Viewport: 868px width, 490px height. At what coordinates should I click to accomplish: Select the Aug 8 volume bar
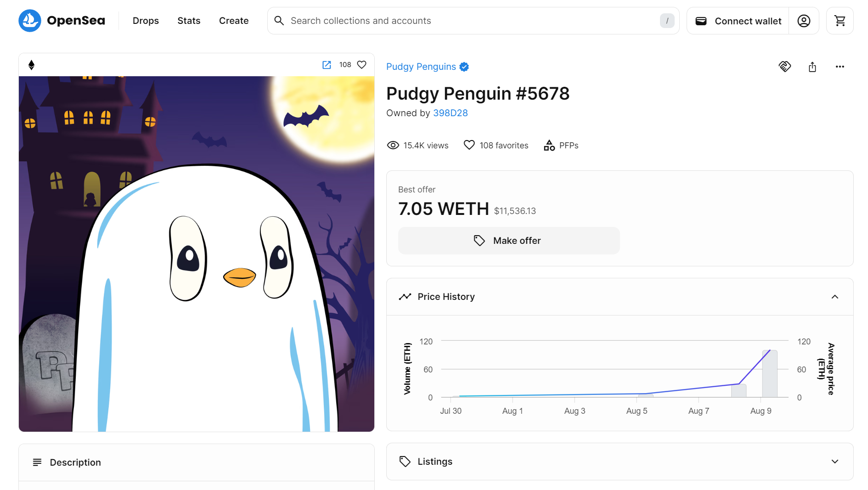click(738, 391)
